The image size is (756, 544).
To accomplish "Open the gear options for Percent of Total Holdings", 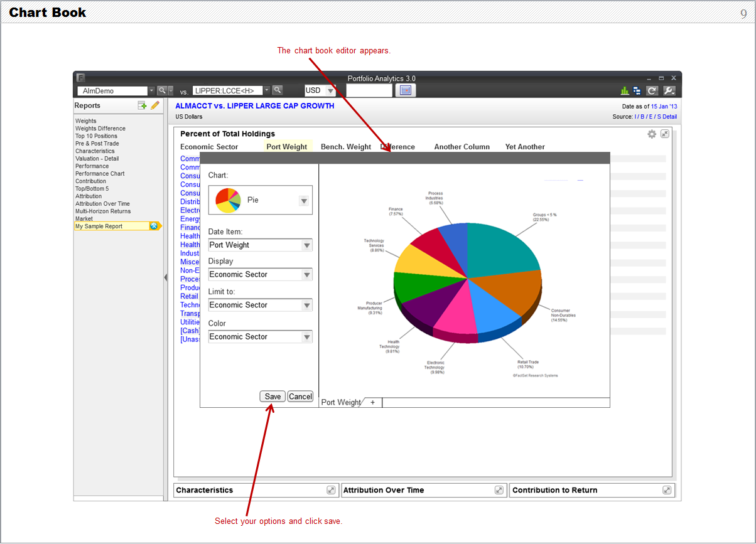I will [652, 134].
